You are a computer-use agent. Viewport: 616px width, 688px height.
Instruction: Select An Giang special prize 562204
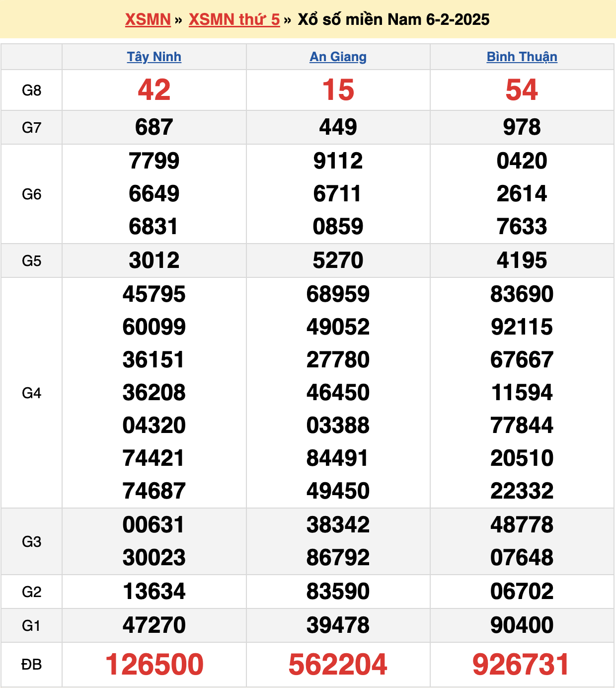click(x=338, y=665)
